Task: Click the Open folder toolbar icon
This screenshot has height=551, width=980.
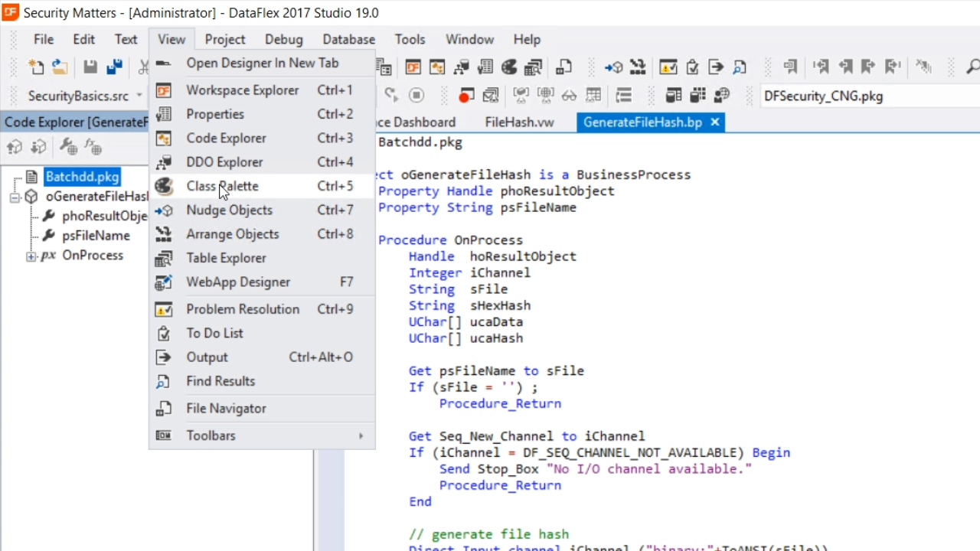Action: coord(60,67)
